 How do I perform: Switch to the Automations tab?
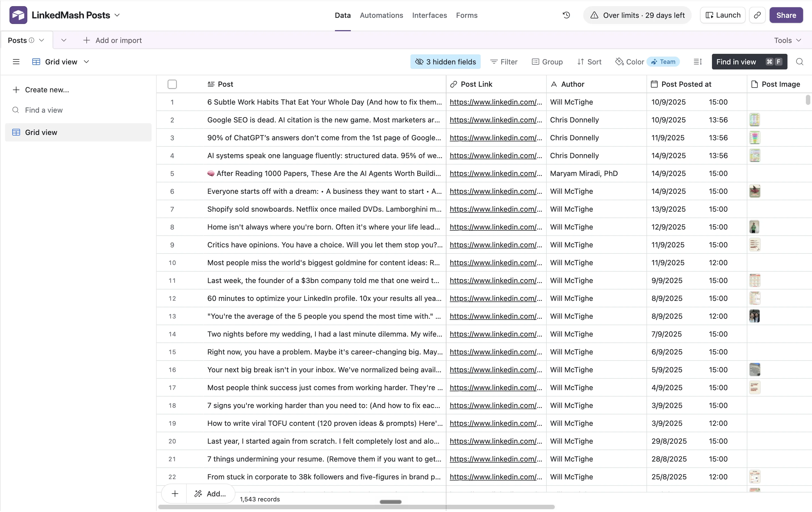click(381, 15)
